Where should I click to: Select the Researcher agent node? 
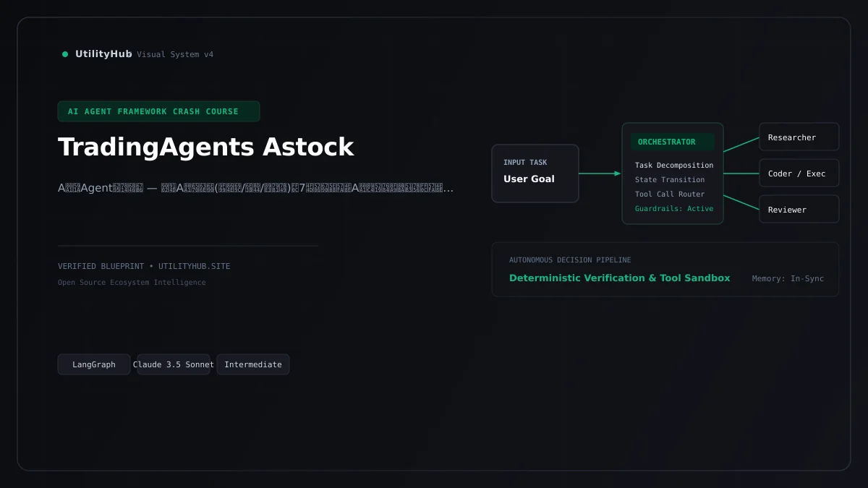point(799,137)
